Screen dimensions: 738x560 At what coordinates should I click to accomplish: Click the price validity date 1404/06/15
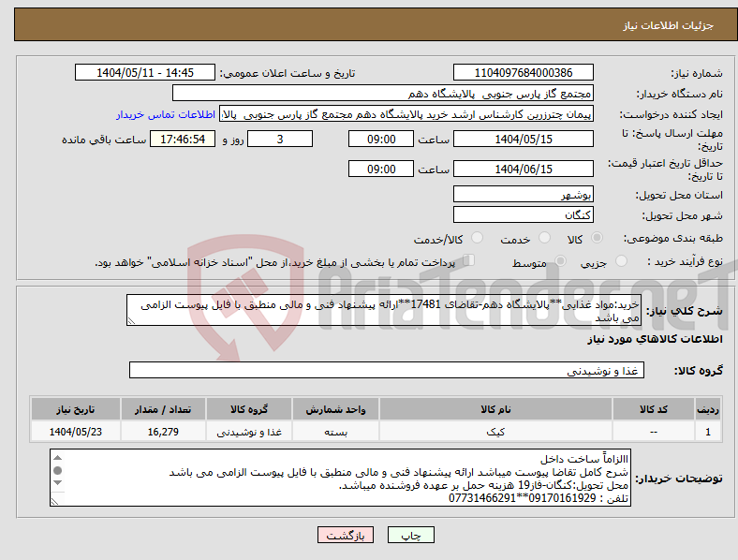pyautogui.click(x=523, y=169)
